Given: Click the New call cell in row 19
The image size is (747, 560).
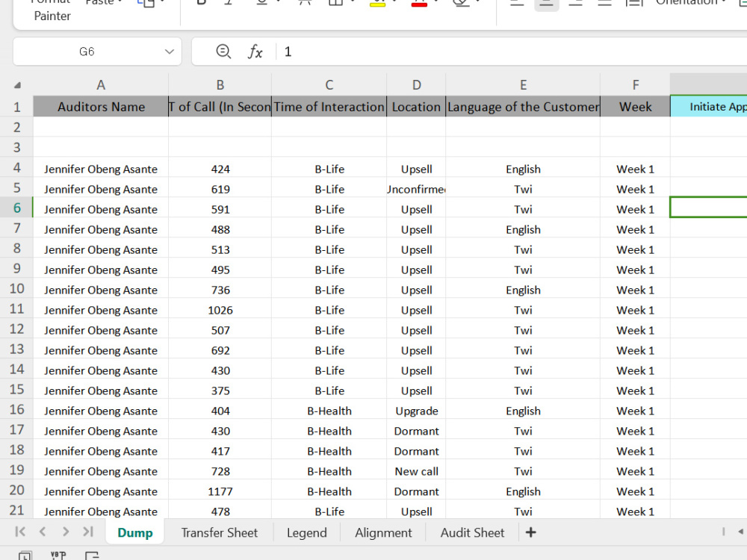Looking at the screenshot, I should [416, 471].
